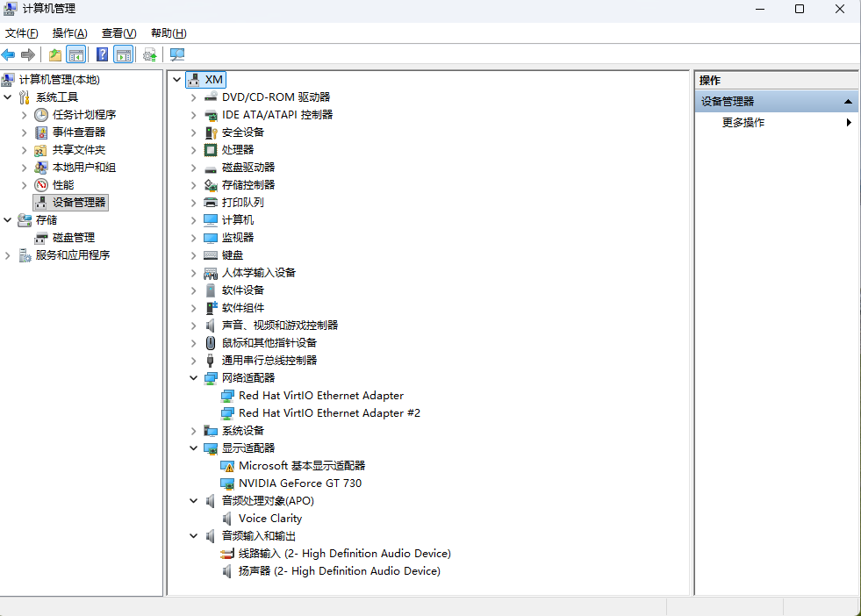The height and width of the screenshot is (616, 861).
Task: Toggle the console tree pane visibility icon
Action: [76, 54]
